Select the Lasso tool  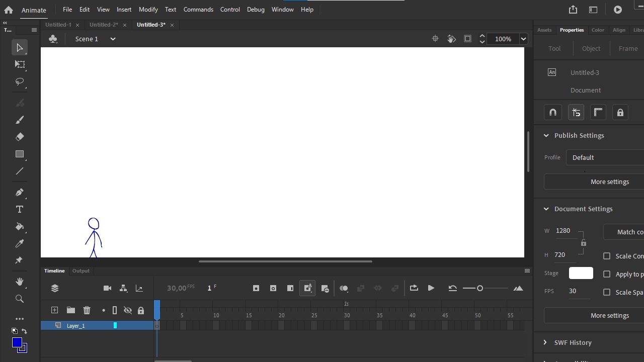[x=20, y=81]
